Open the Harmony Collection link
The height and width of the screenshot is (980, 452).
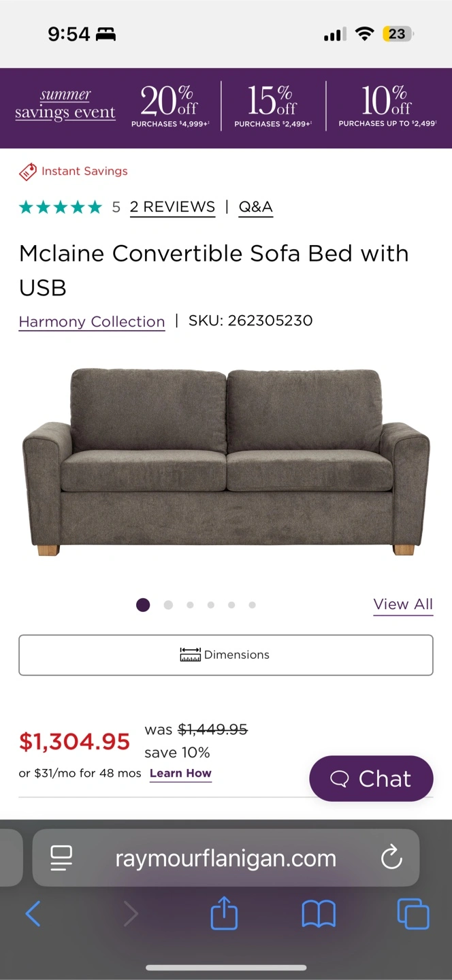92,321
